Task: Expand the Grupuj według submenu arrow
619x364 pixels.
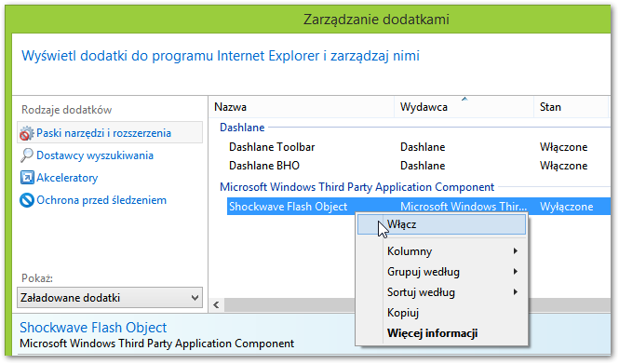Action: pos(515,272)
